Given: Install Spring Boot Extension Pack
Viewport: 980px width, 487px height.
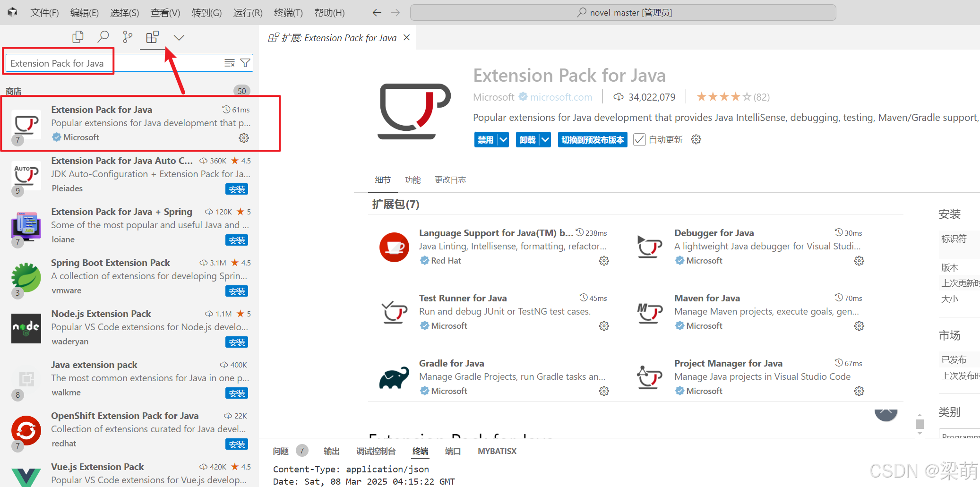Looking at the screenshot, I should pyautogui.click(x=237, y=291).
